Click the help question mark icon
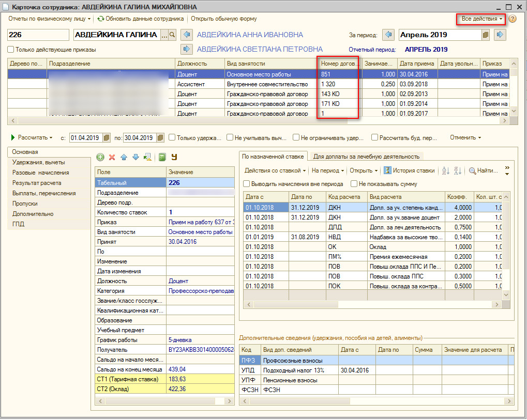 pyautogui.click(x=513, y=19)
